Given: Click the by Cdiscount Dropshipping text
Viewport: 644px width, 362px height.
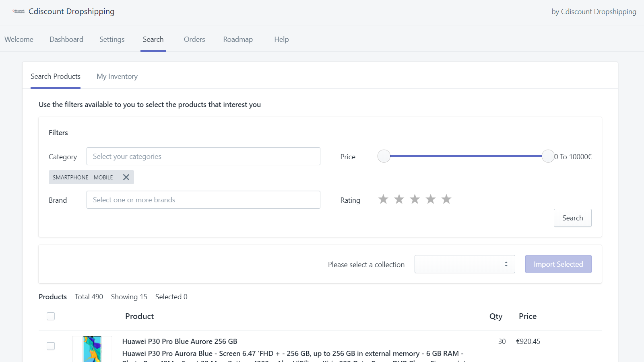Looking at the screenshot, I should [594, 12].
